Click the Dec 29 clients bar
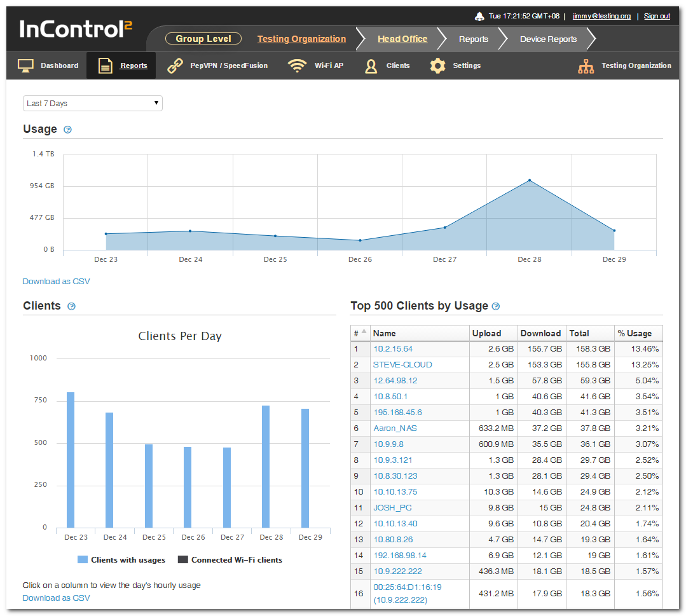The image size is (686, 616). pyautogui.click(x=305, y=468)
